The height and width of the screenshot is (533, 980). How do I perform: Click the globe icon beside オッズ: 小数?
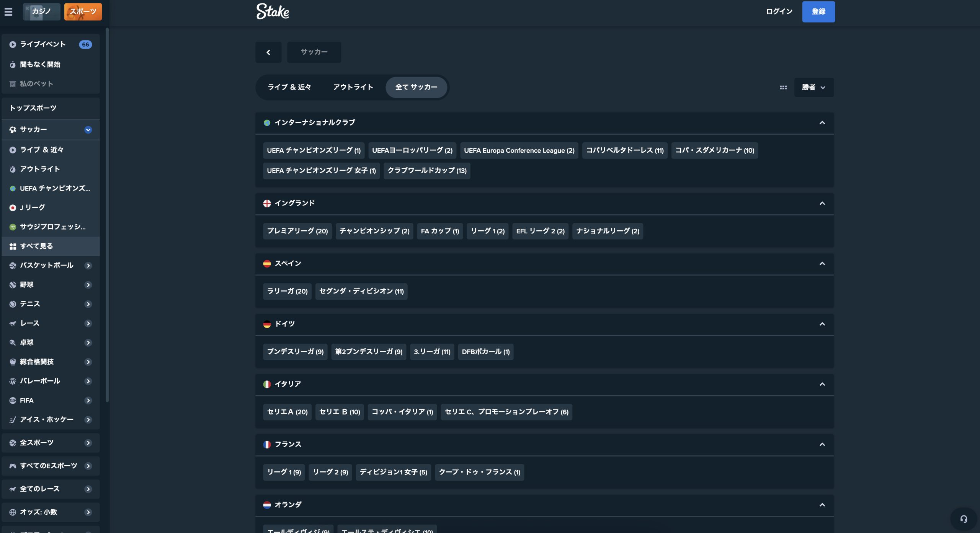13,512
